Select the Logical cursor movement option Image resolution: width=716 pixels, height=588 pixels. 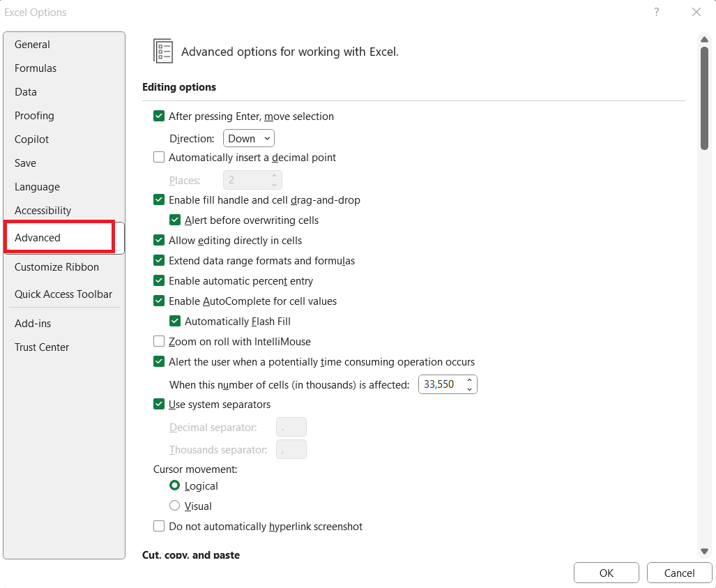click(x=174, y=485)
